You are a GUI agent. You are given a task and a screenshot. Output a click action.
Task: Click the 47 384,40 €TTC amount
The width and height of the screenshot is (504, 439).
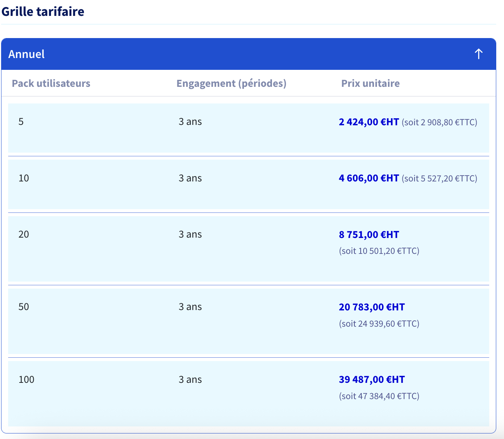379,396
